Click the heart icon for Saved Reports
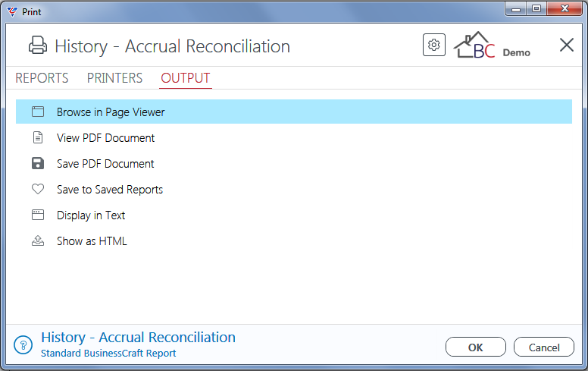 (x=38, y=189)
